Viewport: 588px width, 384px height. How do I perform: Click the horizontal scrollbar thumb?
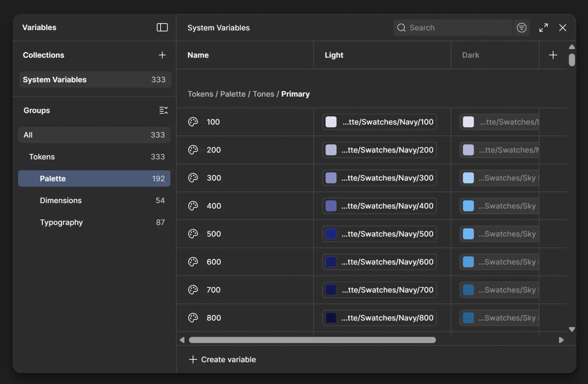(312, 340)
